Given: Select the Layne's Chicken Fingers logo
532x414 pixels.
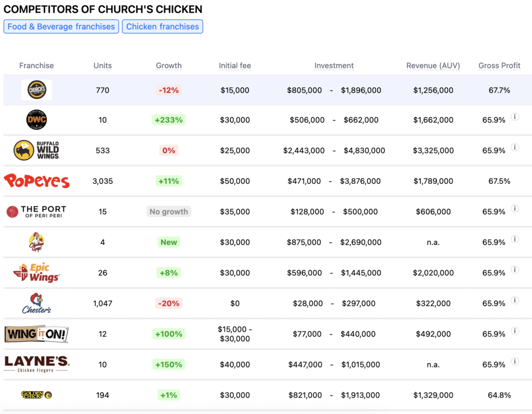Looking at the screenshot, I should pyautogui.click(x=37, y=364).
